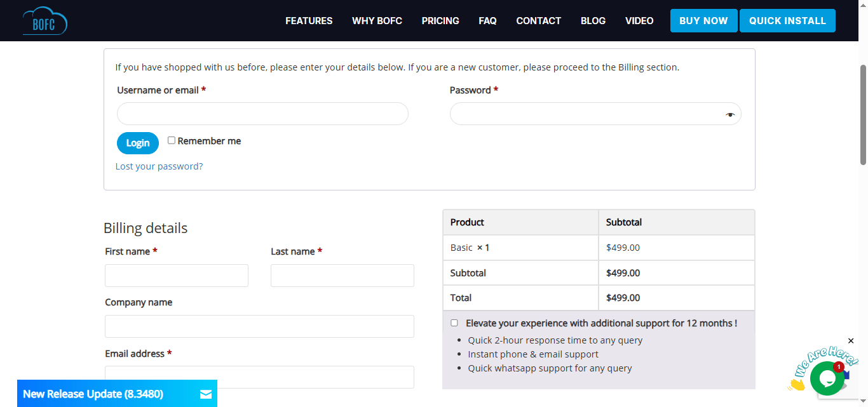Click the Username or email input field

(x=262, y=113)
